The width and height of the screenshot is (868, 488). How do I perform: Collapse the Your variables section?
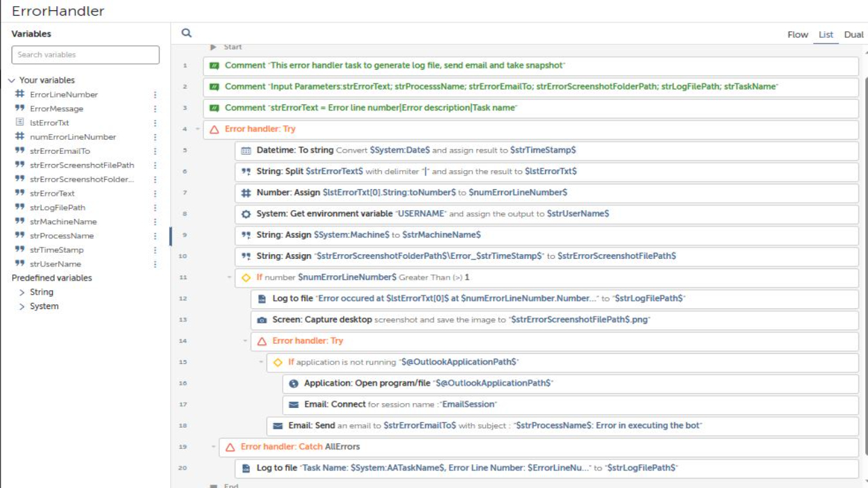(x=12, y=81)
